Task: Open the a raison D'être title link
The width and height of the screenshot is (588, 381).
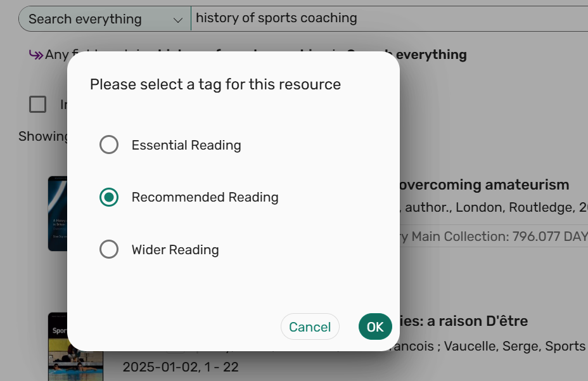Action: tap(464, 321)
